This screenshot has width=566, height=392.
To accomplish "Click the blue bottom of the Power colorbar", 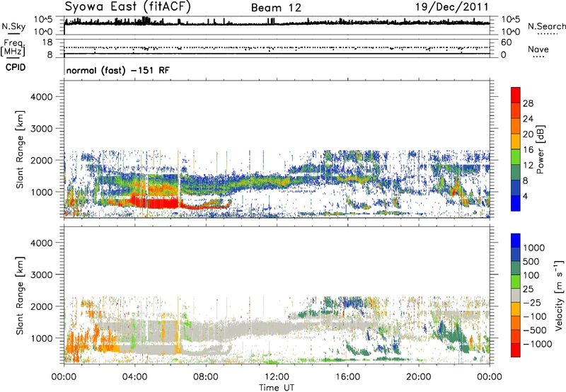I will click(516, 203).
